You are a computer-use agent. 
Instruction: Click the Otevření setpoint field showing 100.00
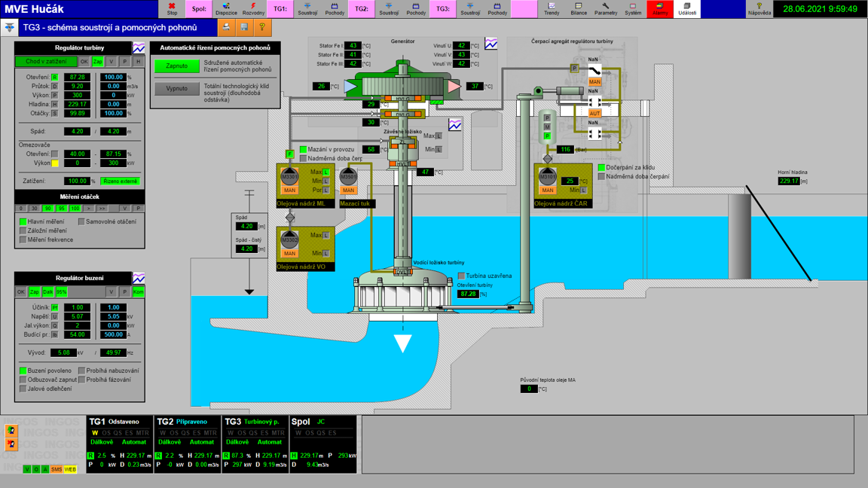click(114, 78)
